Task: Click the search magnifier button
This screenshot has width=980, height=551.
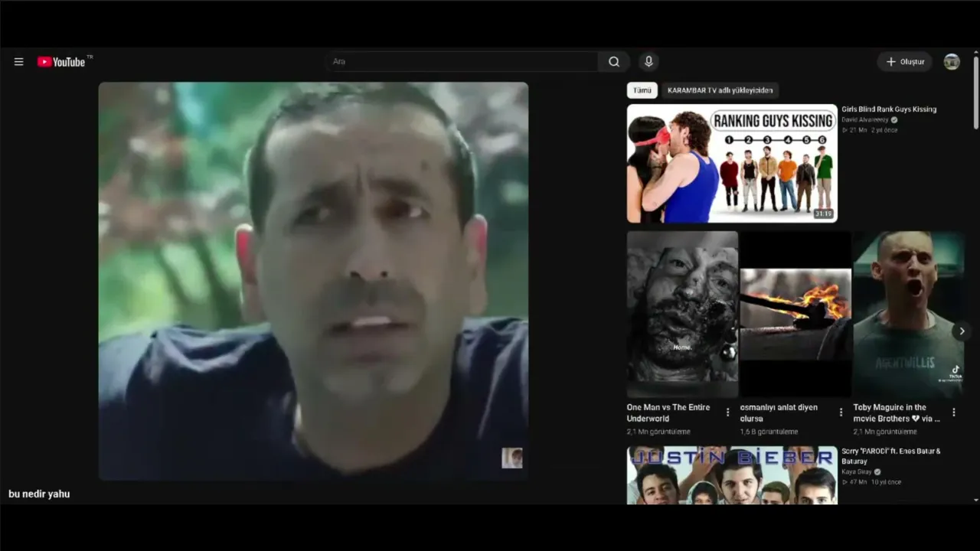Action: point(614,62)
